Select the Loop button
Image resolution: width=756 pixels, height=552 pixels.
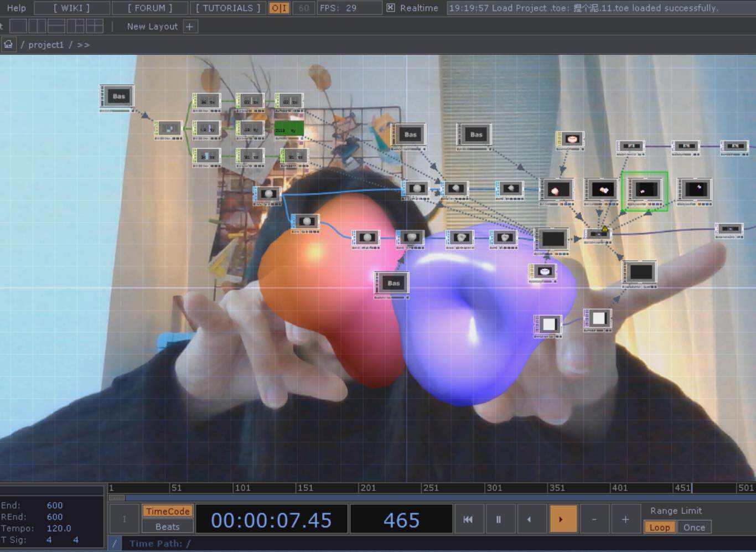tap(659, 527)
